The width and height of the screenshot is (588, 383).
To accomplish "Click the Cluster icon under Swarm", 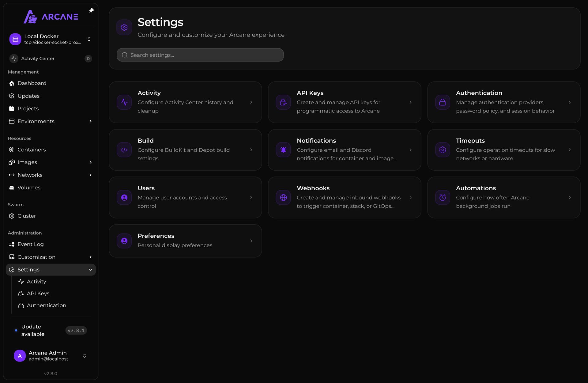I will (x=12, y=216).
